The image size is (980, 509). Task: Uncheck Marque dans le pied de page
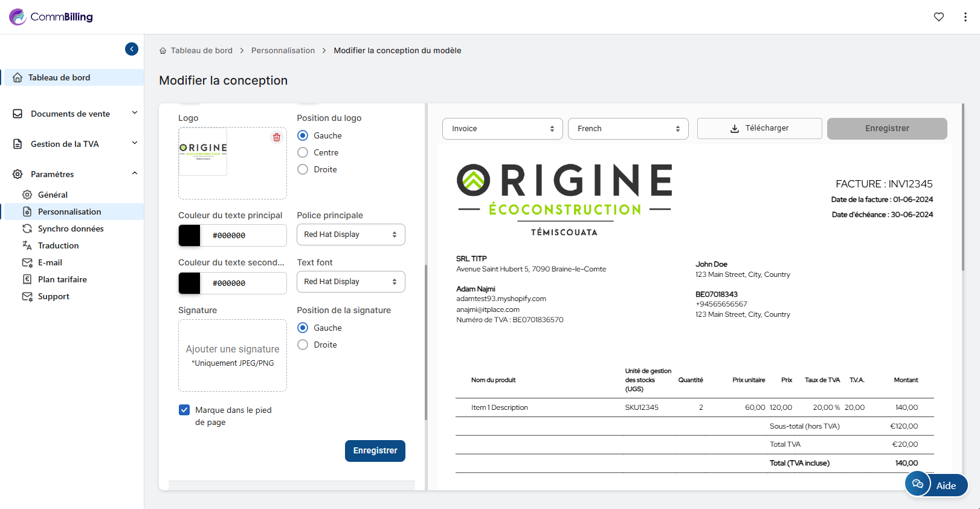pyautogui.click(x=184, y=410)
